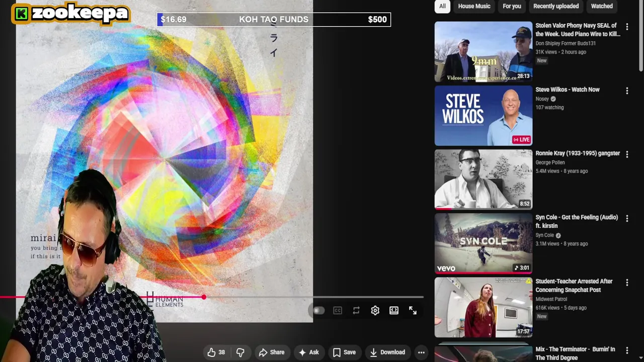Screen dimensions: 644x362
Task: Click the Koh Tao Funds goal bar
Action: point(274,20)
